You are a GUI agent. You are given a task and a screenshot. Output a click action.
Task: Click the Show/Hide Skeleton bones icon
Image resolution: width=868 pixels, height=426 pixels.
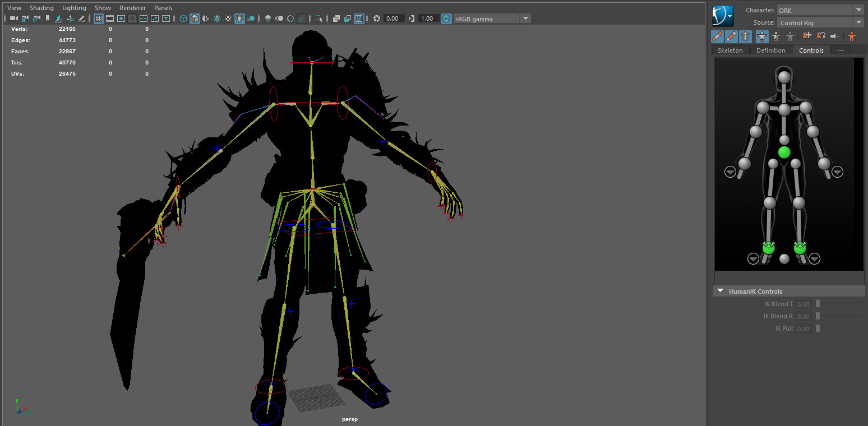[731, 36]
